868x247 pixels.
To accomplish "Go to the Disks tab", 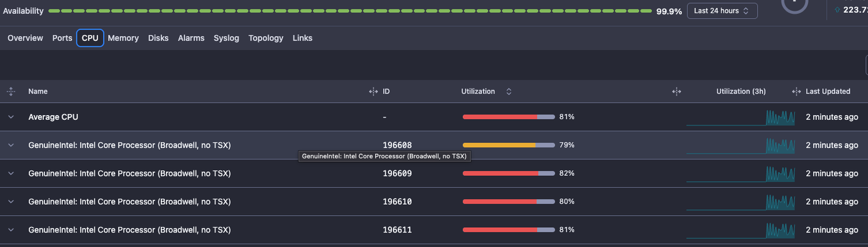I will click(158, 38).
